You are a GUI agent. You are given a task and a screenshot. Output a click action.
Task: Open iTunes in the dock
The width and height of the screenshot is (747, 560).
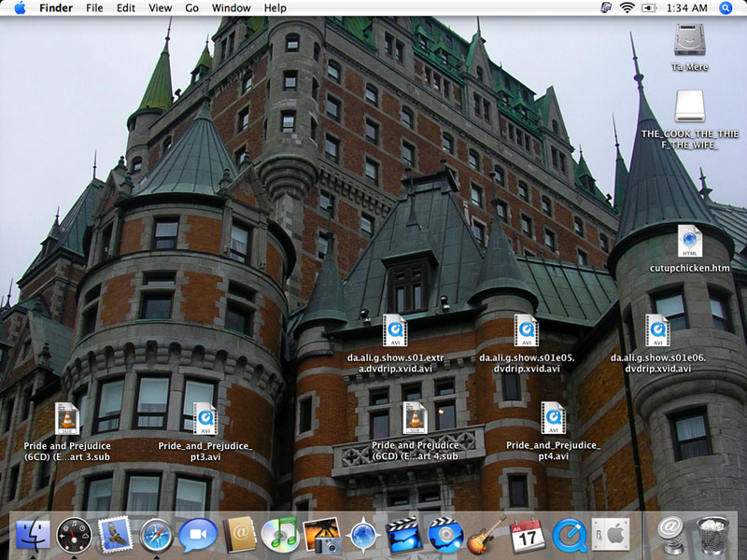coord(279,536)
